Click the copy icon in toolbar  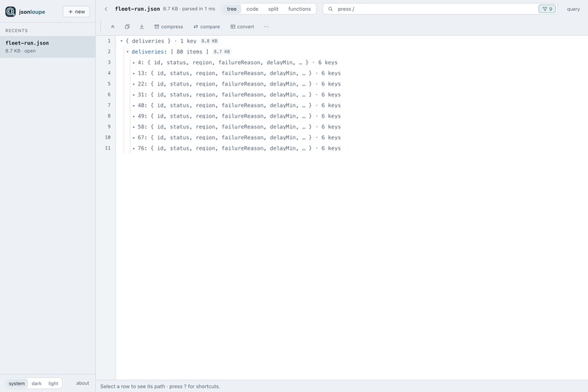pyautogui.click(x=127, y=26)
